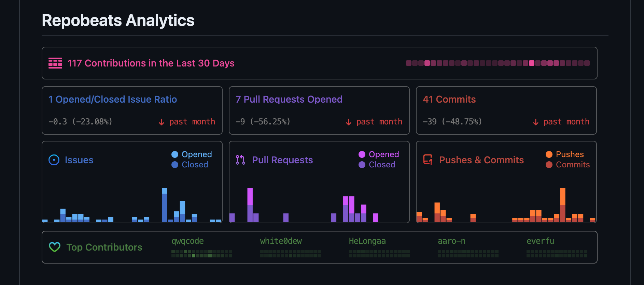
Task: Click the 1 Opened/Closed Issue Ratio heading
Action: (x=113, y=99)
